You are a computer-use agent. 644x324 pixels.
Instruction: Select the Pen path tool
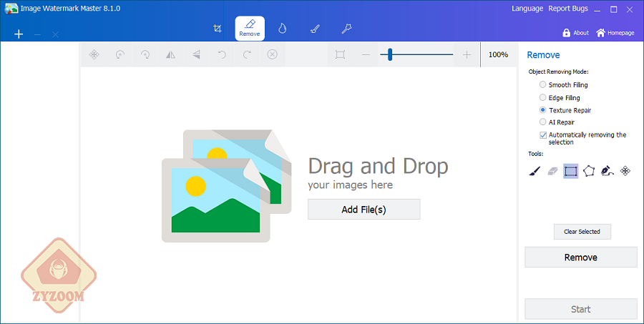(x=607, y=171)
